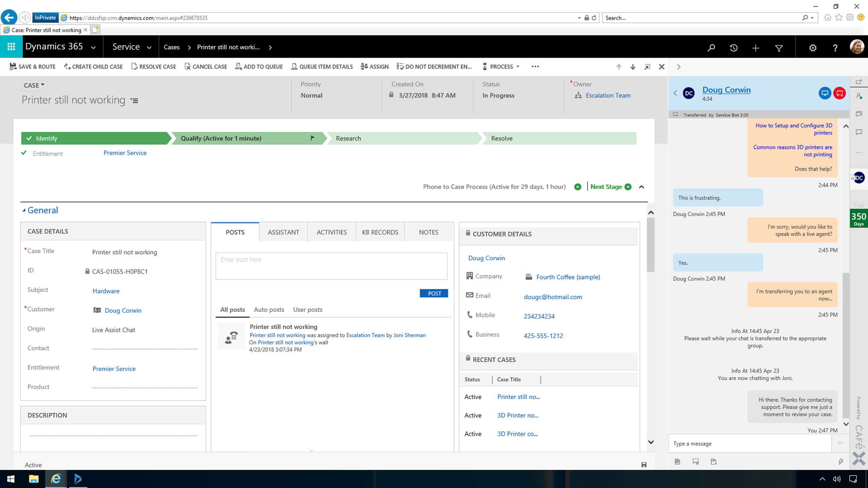Open the user profile avatar

point(857,47)
